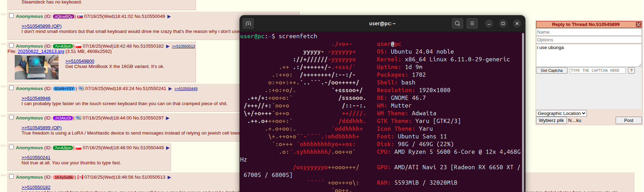Hide post No.510550241 with its side arrows
Image resolution: width=644 pixels, height=192 pixels.
[x=3, y=87]
